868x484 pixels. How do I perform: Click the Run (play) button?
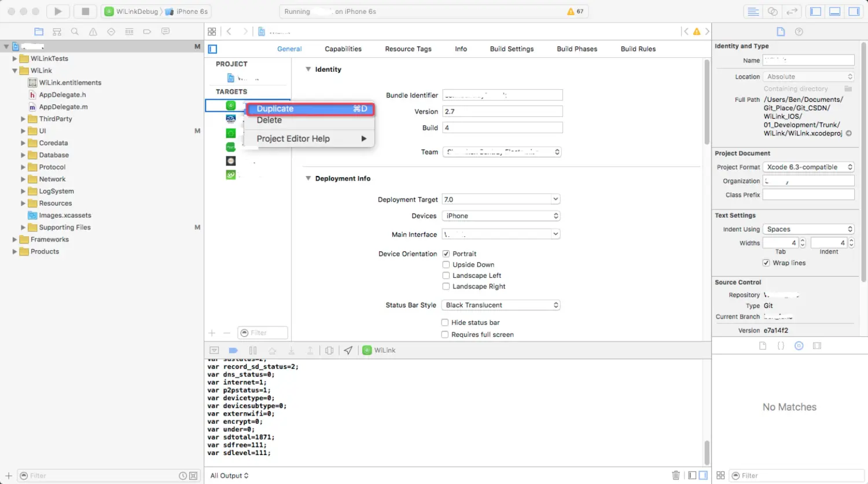(58, 11)
